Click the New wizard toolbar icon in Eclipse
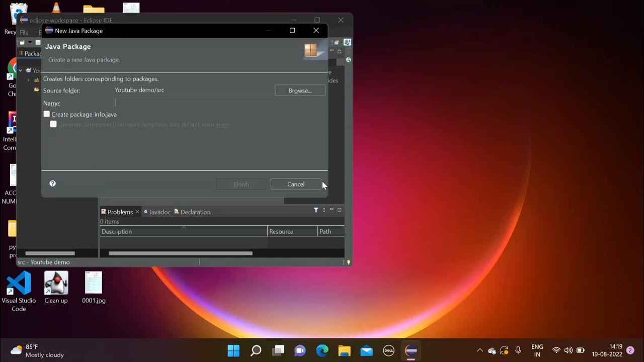Viewport: 644px width, 362px height. pyautogui.click(x=22, y=43)
